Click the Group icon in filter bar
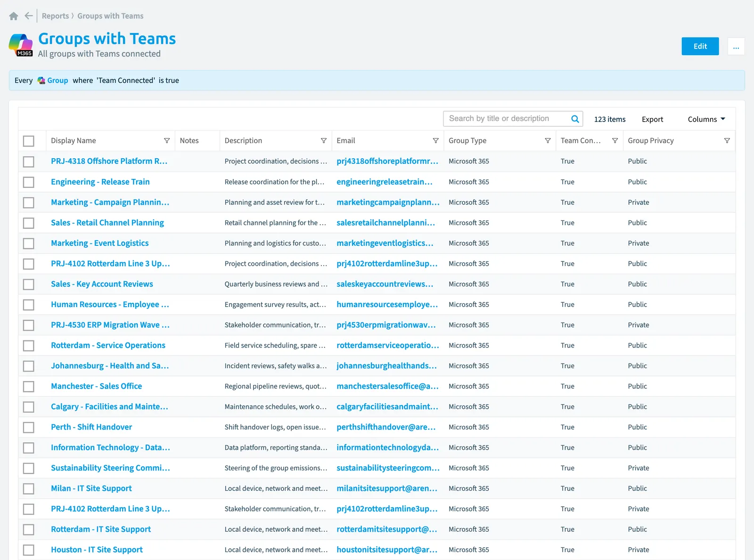Image resolution: width=754 pixels, height=560 pixels. click(41, 81)
